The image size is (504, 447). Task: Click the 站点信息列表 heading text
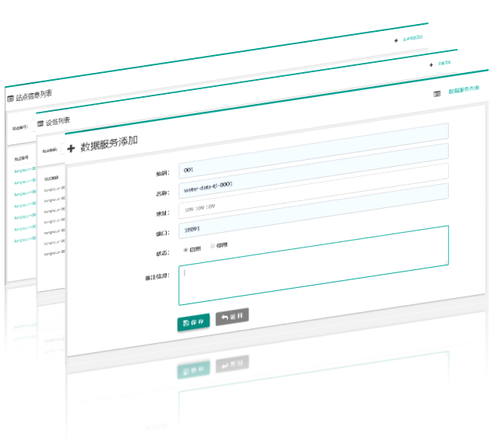(x=34, y=95)
